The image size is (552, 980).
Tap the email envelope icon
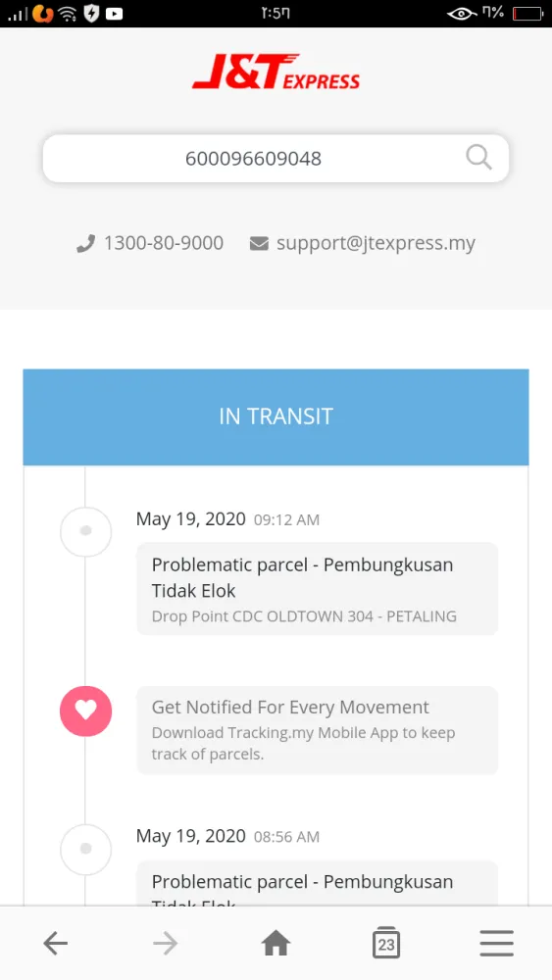(259, 243)
